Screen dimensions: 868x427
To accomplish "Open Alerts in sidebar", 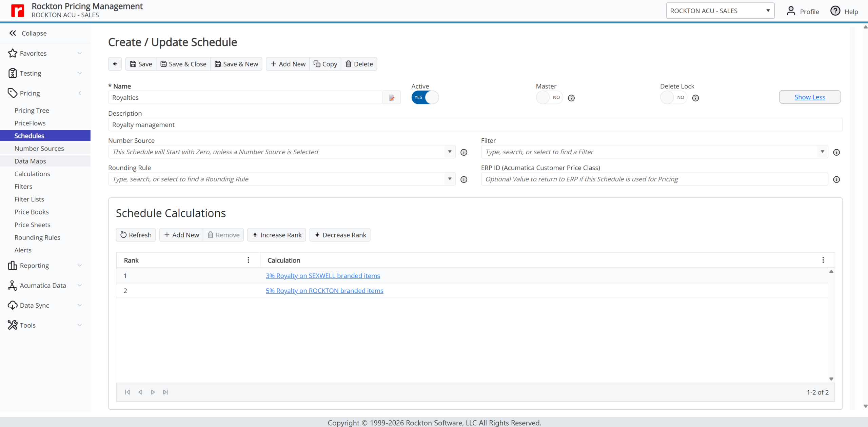I will pos(23,250).
